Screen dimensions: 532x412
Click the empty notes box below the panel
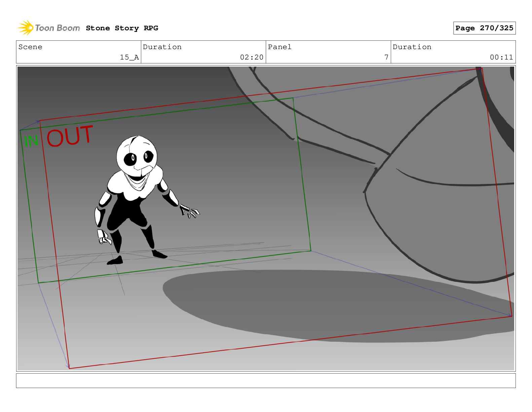tap(266, 381)
